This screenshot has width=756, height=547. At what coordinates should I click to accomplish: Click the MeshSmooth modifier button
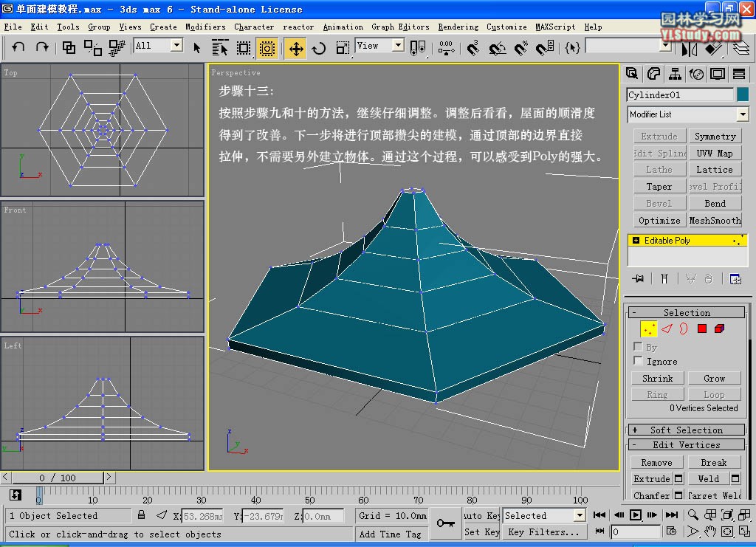point(715,220)
